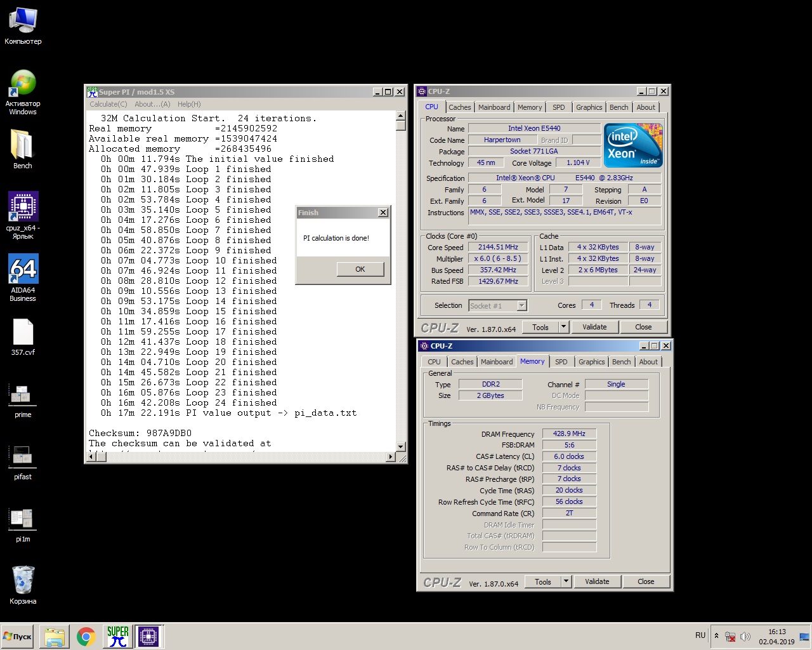Viewport: 812px width, 650px height.
Task: Select the Graphics tab in lower CPU-Z window
Action: [x=592, y=362]
